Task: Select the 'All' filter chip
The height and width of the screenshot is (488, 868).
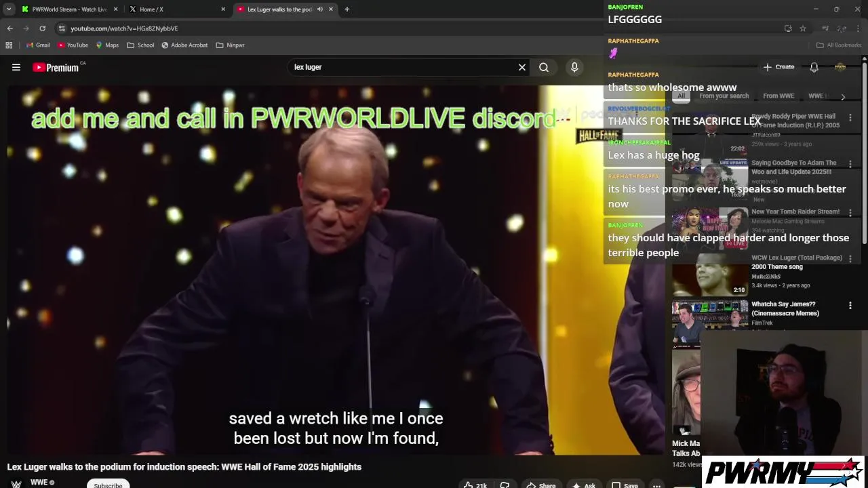Action: pyautogui.click(x=681, y=96)
